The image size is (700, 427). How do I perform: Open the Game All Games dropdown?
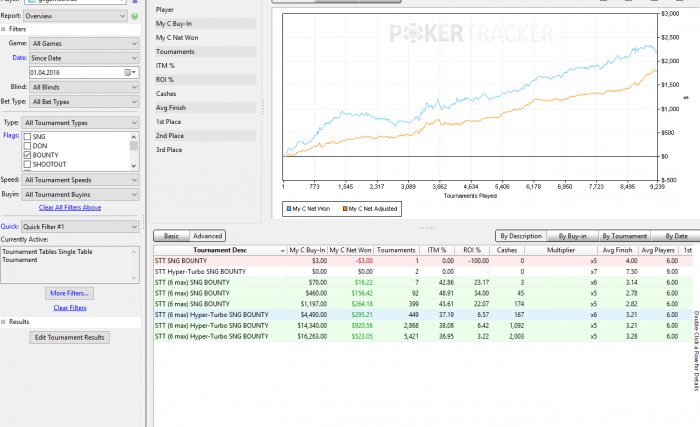[84, 43]
